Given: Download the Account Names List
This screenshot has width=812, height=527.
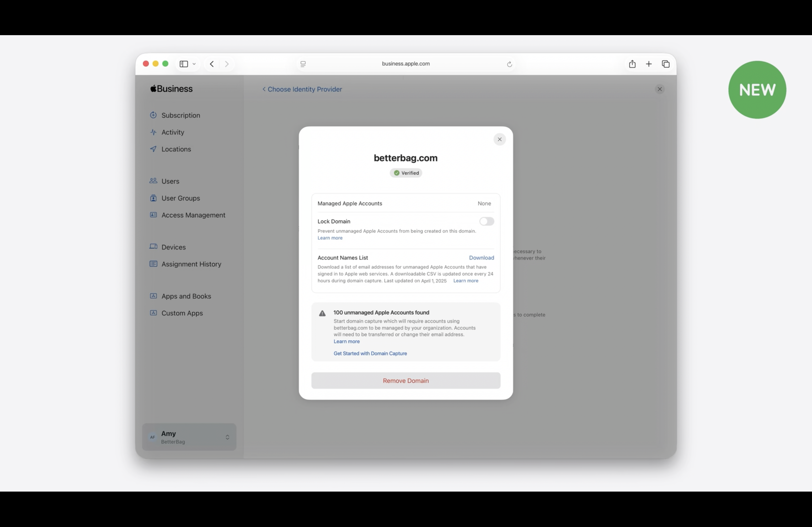Looking at the screenshot, I should 481,258.
